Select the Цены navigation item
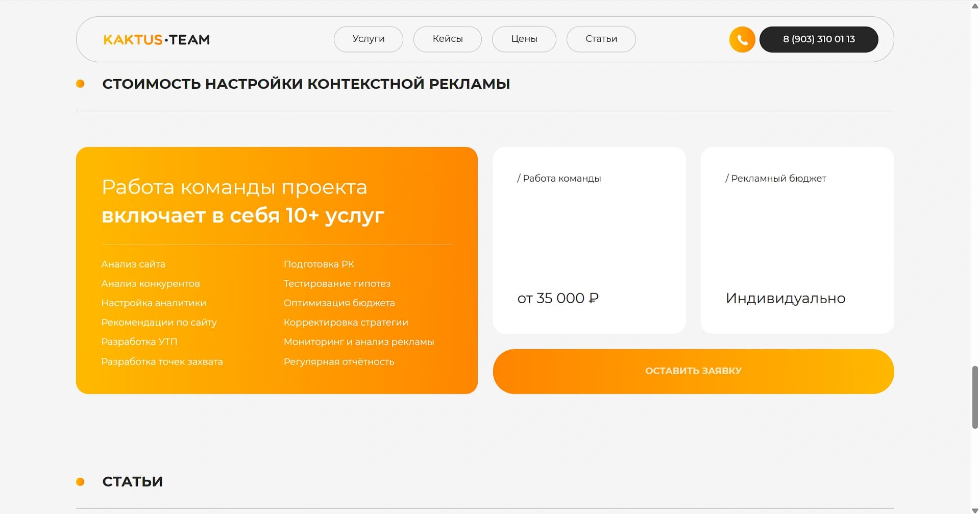Screen dimensions: 980x514 click(524, 39)
